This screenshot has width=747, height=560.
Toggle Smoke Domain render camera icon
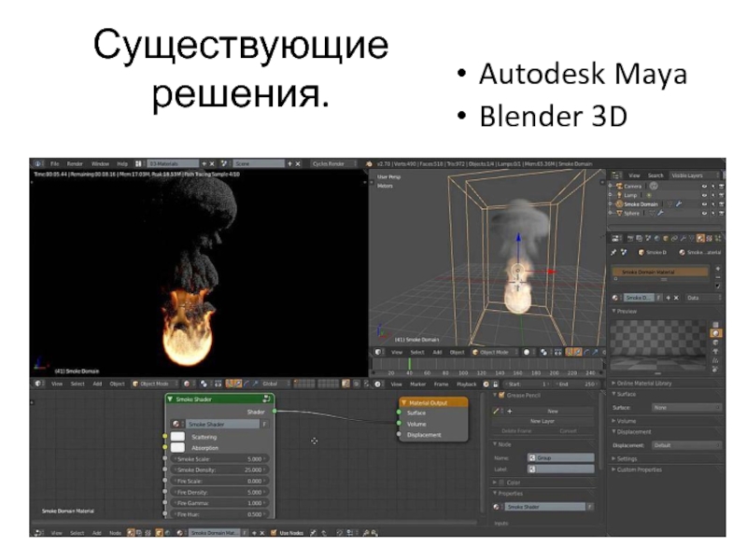pyautogui.click(x=721, y=204)
